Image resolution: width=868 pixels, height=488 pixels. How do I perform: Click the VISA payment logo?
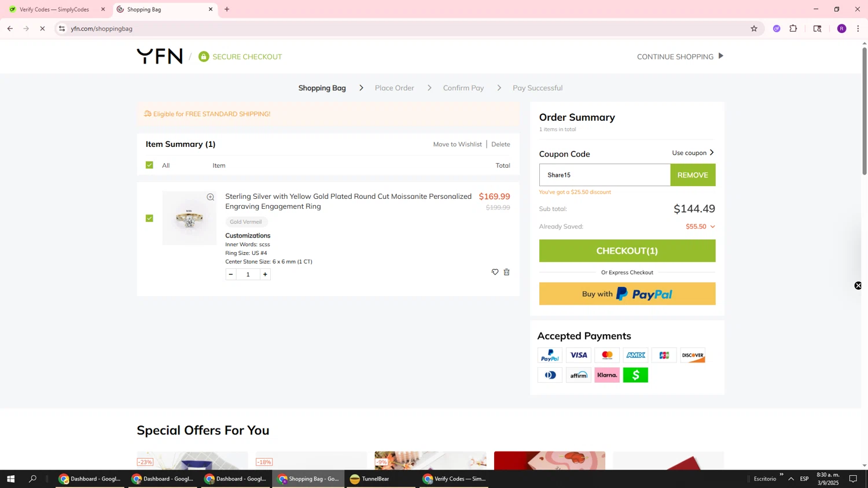579,356
